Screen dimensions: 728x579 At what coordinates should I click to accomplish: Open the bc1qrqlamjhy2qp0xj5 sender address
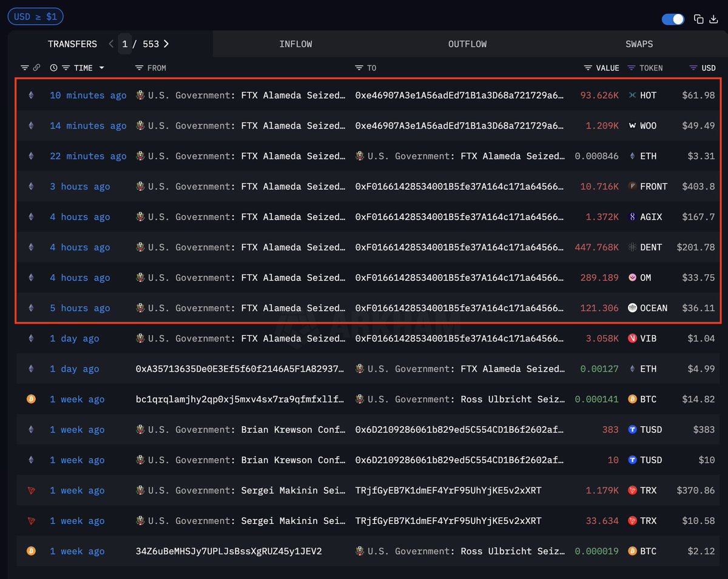click(x=240, y=399)
